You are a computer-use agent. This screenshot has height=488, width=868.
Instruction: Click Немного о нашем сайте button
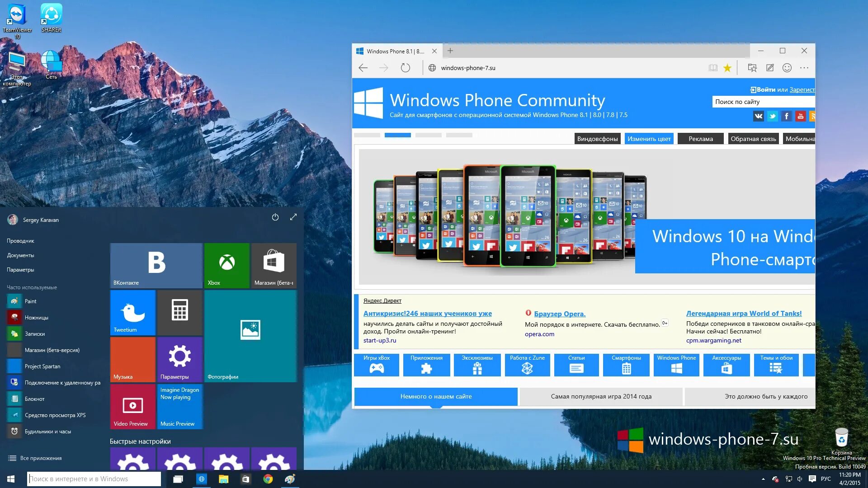pos(436,396)
